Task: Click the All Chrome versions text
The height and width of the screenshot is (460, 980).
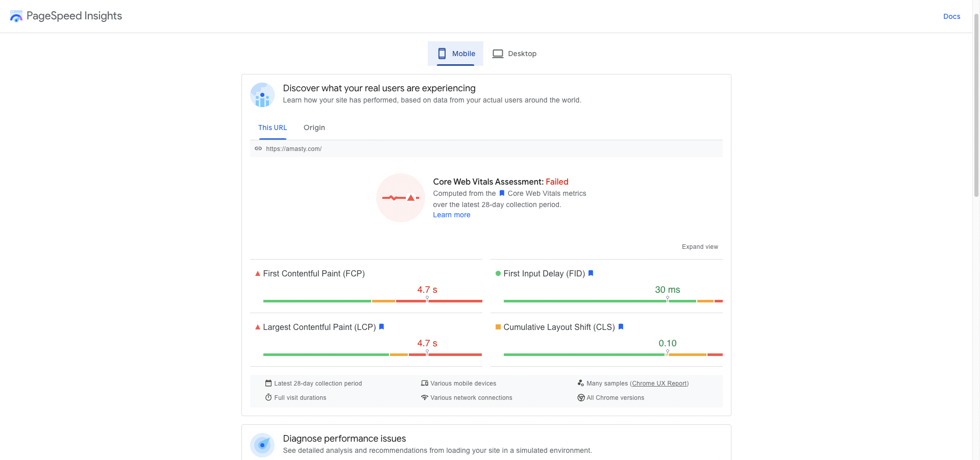Action: click(615, 398)
